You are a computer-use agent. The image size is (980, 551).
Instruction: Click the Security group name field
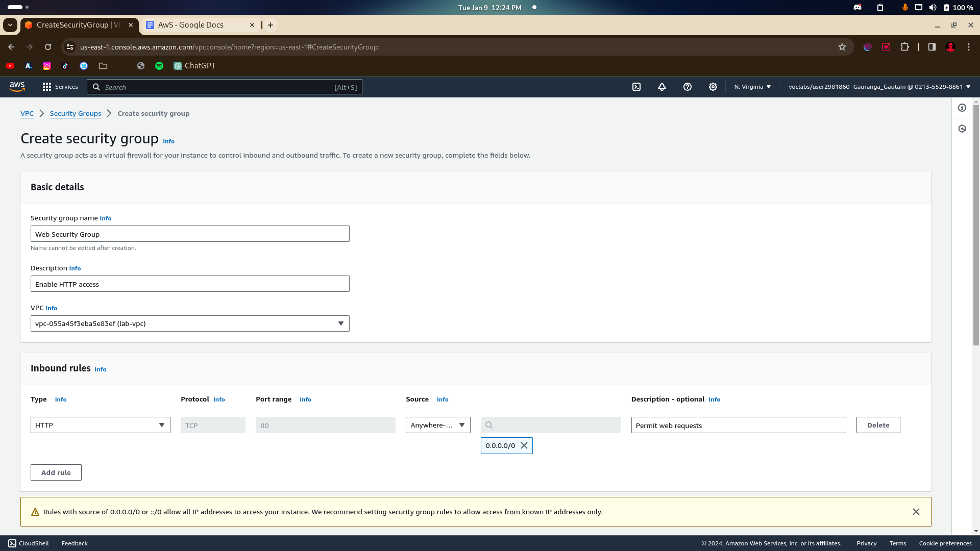(190, 234)
